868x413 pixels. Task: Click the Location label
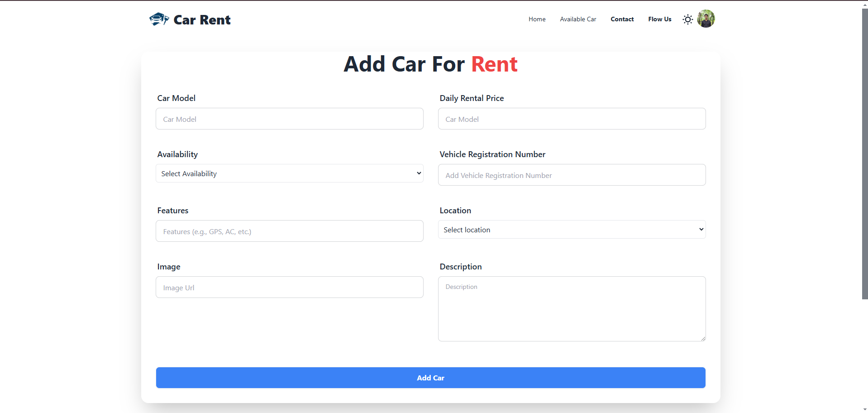click(455, 211)
